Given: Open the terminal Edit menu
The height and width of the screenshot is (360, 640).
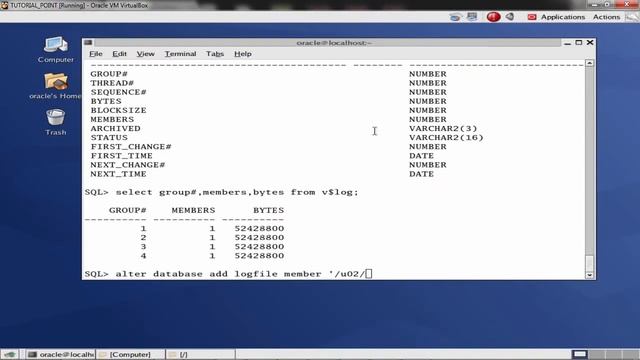Looking at the screenshot, I should (x=119, y=54).
